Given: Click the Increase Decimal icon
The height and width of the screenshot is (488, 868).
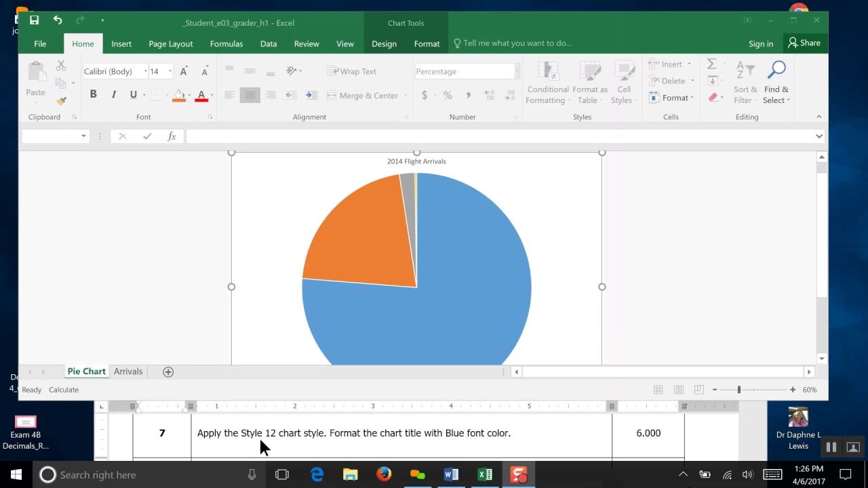Looking at the screenshot, I should (x=490, y=96).
